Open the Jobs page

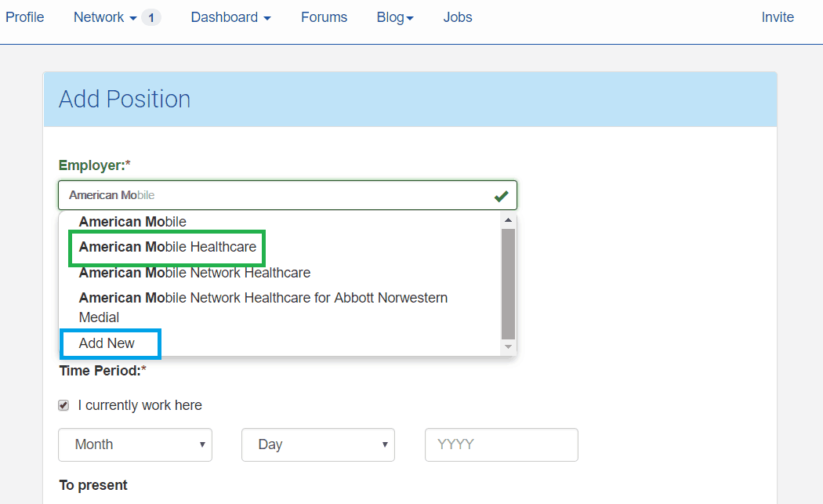pyautogui.click(x=458, y=17)
